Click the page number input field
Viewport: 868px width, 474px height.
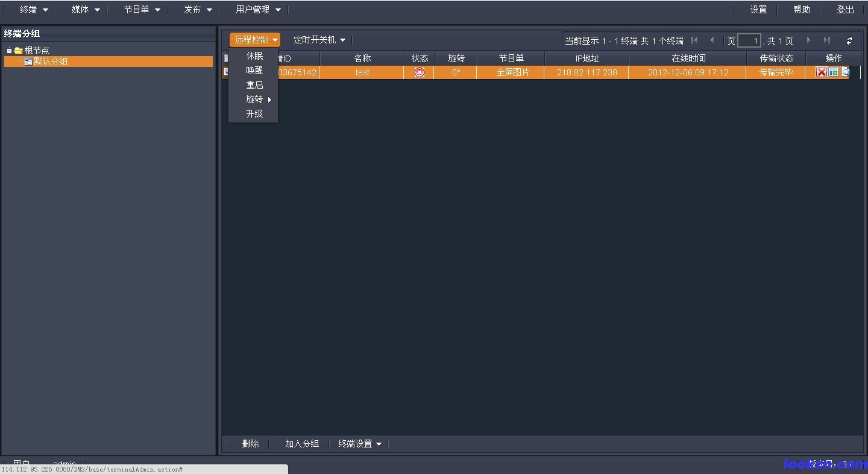[x=749, y=41]
